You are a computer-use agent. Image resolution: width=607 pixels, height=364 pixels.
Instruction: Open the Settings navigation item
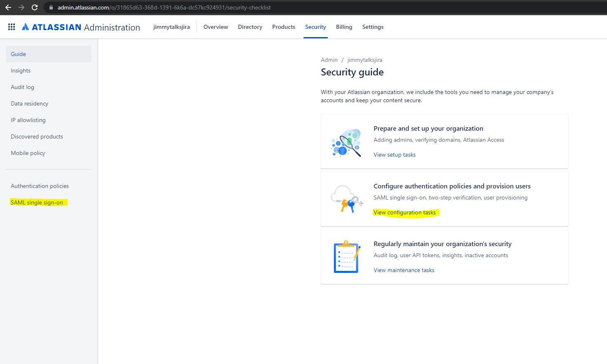click(372, 27)
